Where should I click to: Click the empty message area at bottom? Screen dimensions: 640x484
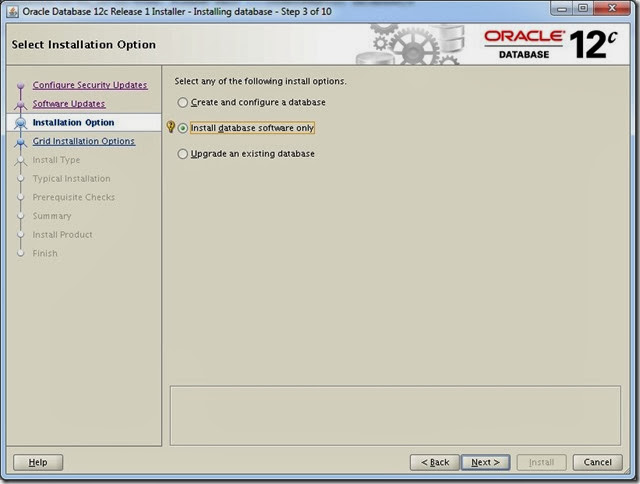(395, 415)
